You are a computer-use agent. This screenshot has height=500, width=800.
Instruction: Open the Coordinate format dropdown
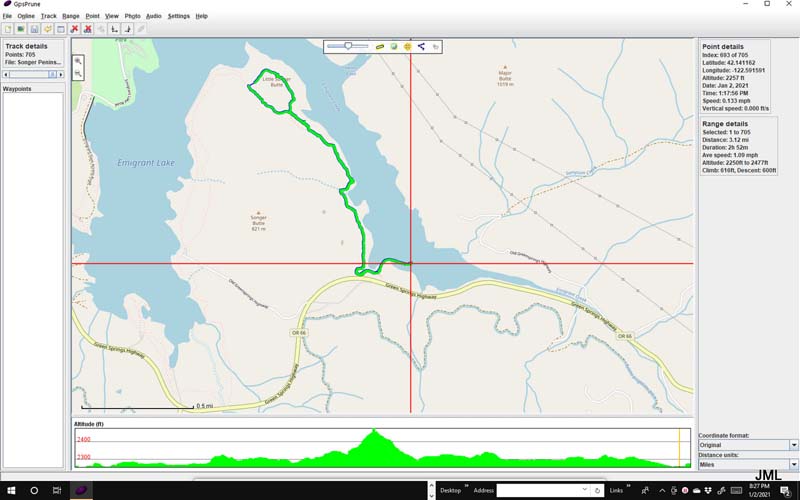(x=794, y=445)
